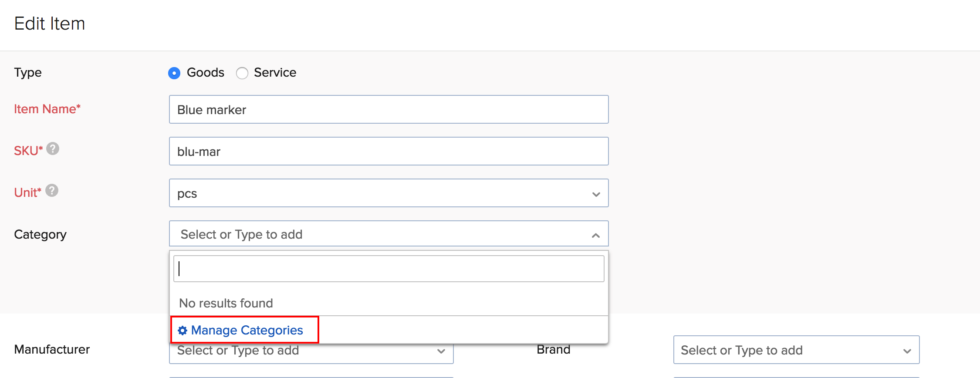Click the Unit dropdown arrow
Image resolution: width=980 pixels, height=378 pixels.
596,194
